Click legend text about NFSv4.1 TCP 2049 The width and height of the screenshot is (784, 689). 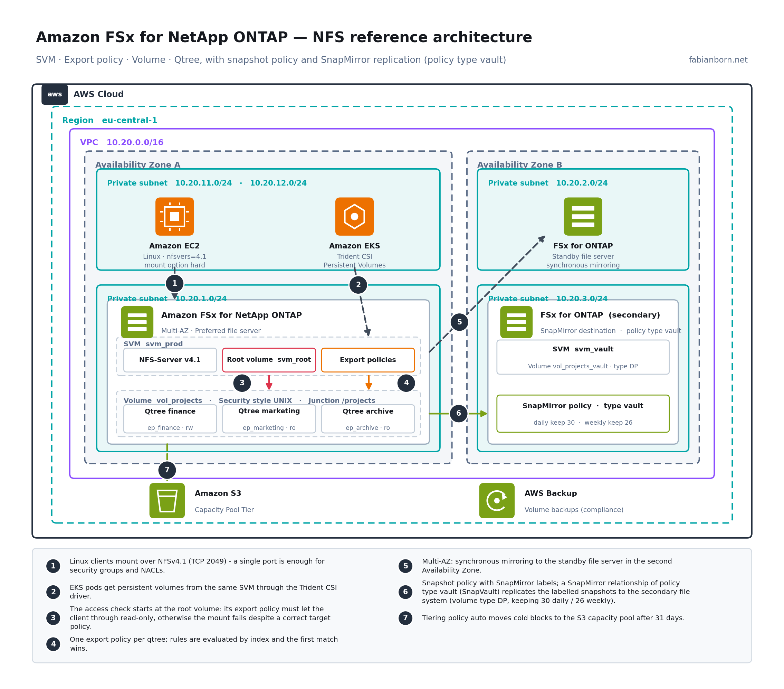pos(197,566)
